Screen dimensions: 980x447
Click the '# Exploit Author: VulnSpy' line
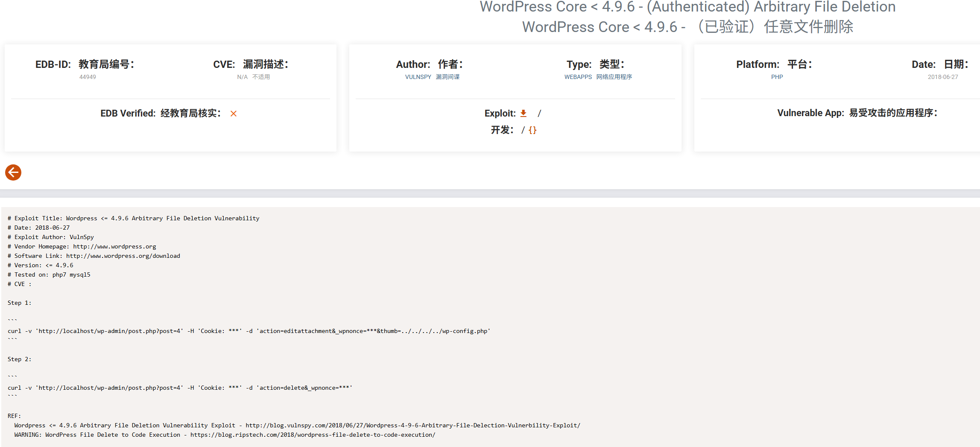[50, 237]
